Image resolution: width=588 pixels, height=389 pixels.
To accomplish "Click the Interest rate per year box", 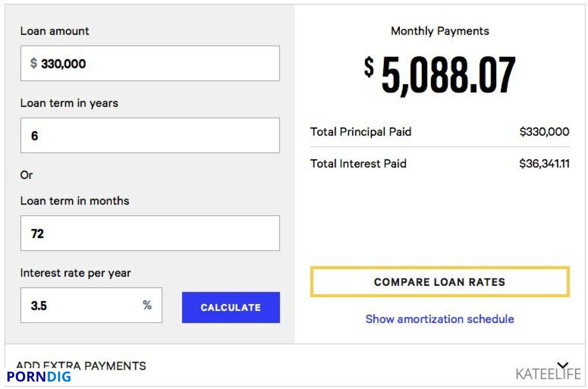I will click(91, 305).
